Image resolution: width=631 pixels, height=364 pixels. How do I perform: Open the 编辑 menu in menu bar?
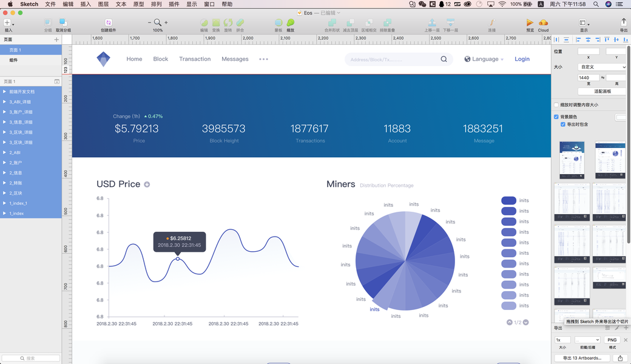click(68, 4)
